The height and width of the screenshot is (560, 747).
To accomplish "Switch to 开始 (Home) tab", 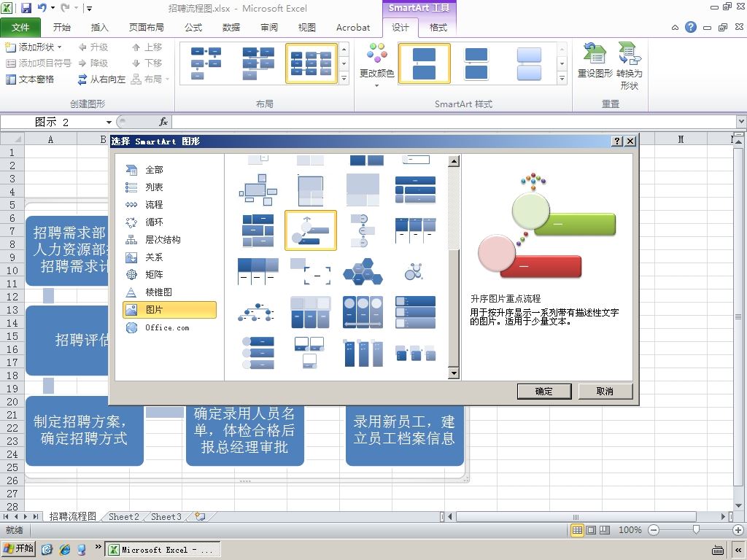I will (x=61, y=28).
